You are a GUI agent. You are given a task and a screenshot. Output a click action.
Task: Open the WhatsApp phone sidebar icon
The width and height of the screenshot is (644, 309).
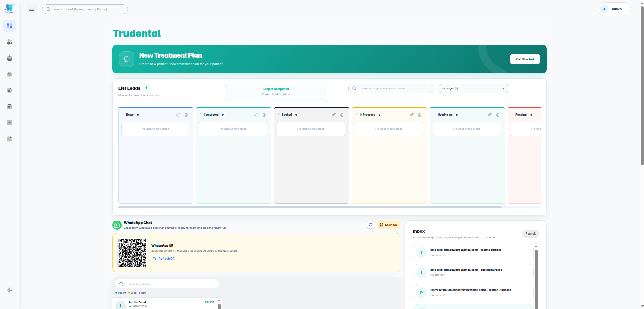tap(10, 74)
